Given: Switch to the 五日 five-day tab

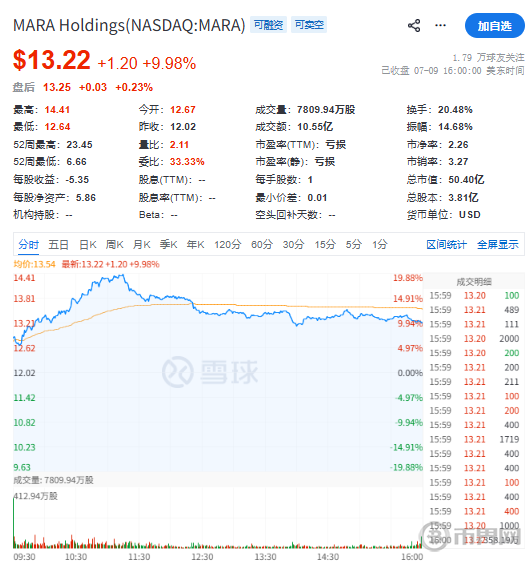Looking at the screenshot, I should click(x=58, y=245).
